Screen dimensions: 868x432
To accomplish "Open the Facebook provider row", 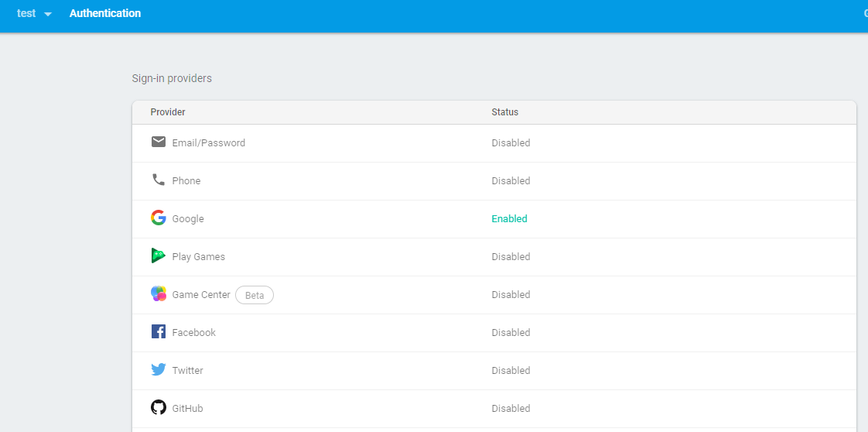I will coord(193,333).
